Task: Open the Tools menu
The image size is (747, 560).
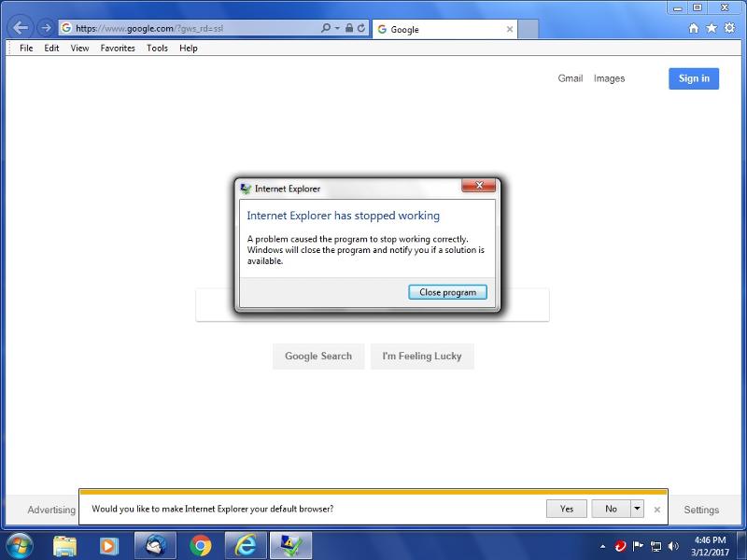Action: pos(157,49)
